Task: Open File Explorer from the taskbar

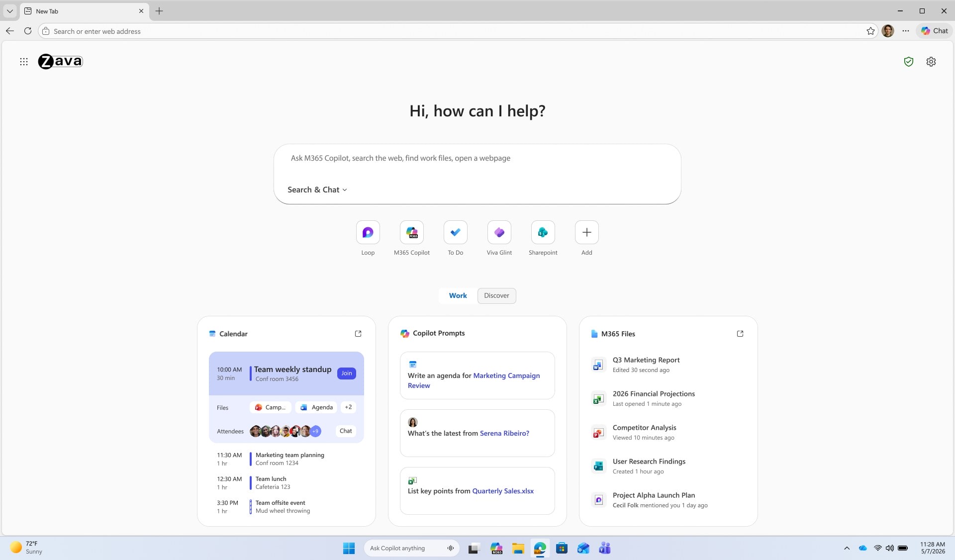Action: tap(518, 548)
